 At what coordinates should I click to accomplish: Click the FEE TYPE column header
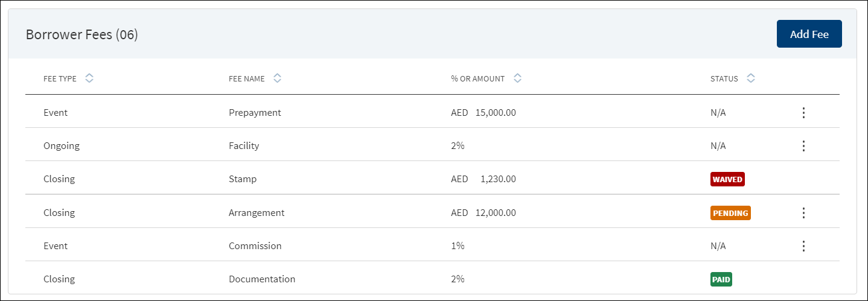tap(60, 78)
